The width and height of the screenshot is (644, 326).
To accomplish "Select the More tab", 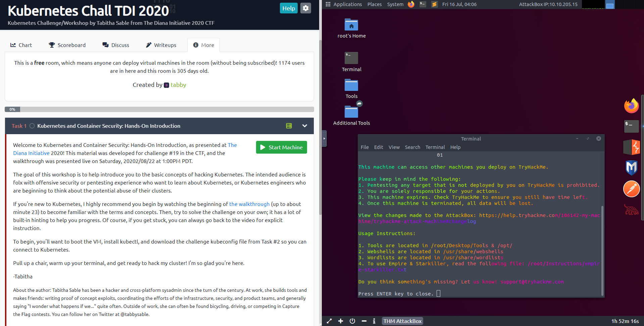I will 203,45.
